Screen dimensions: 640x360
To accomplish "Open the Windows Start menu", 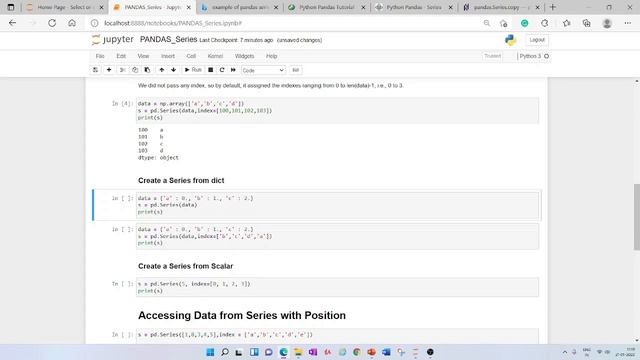I will pyautogui.click(x=210, y=352).
